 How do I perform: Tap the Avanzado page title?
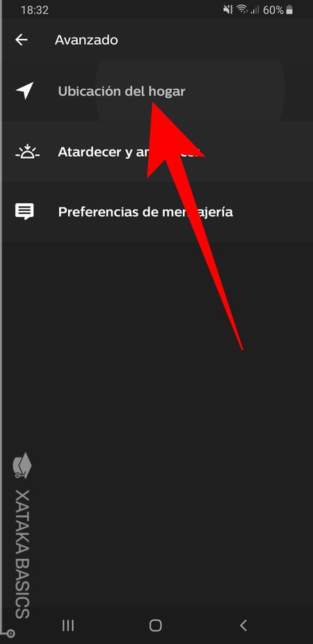(x=86, y=40)
